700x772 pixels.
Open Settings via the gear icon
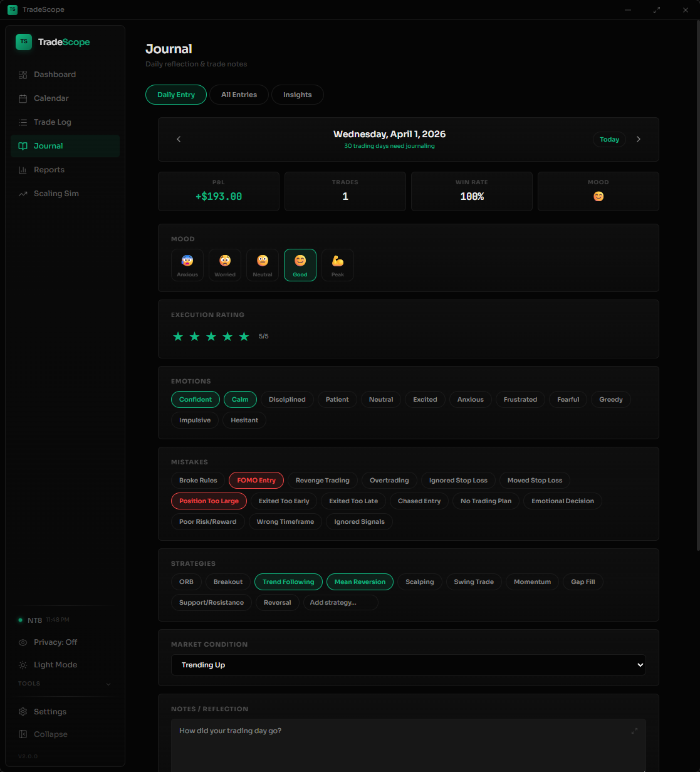(23, 711)
